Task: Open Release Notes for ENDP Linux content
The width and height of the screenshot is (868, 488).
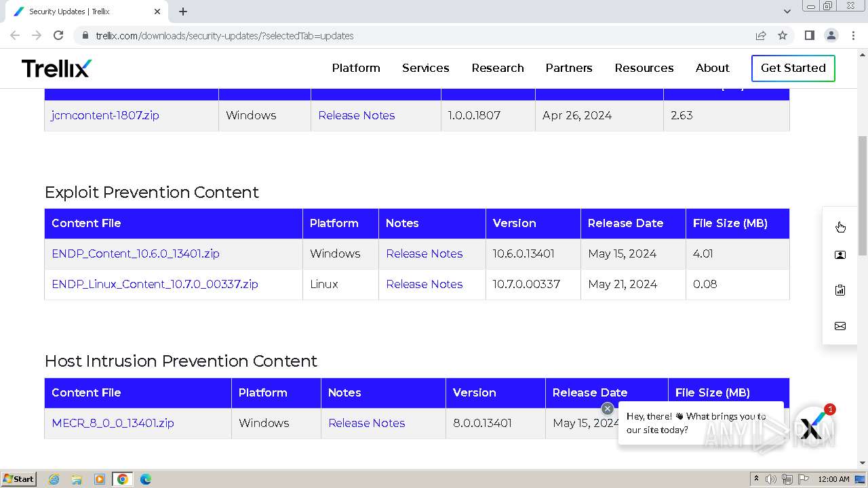Action: tap(425, 284)
